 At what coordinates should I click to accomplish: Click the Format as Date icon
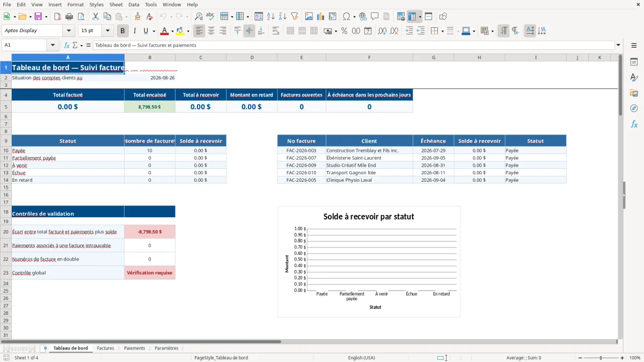(368, 31)
